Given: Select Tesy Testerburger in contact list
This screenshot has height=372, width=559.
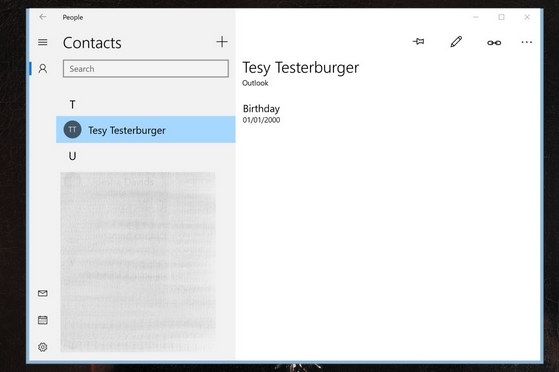Looking at the screenshot, I should pyautogui.click(x=145, y=129).
